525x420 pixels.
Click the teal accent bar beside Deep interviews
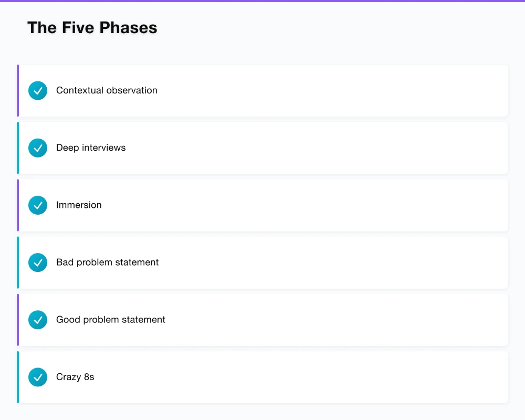pyautogui.click(x=18, y=148)
